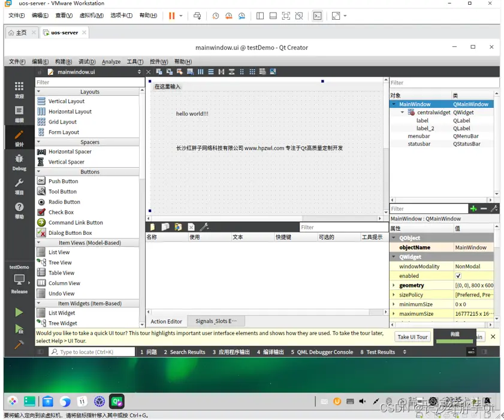504x420 pixels.
Task: Collapse the Item Widgets (Item-Based) category
Action: pos(38,303)
